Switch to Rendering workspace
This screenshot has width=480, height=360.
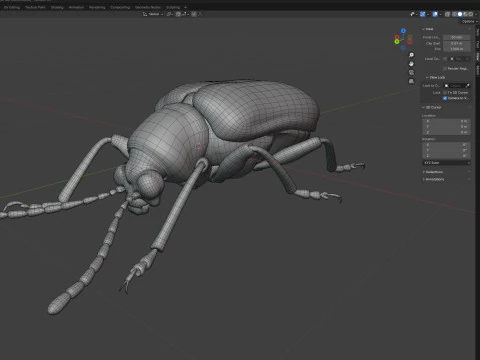[97, 7]
